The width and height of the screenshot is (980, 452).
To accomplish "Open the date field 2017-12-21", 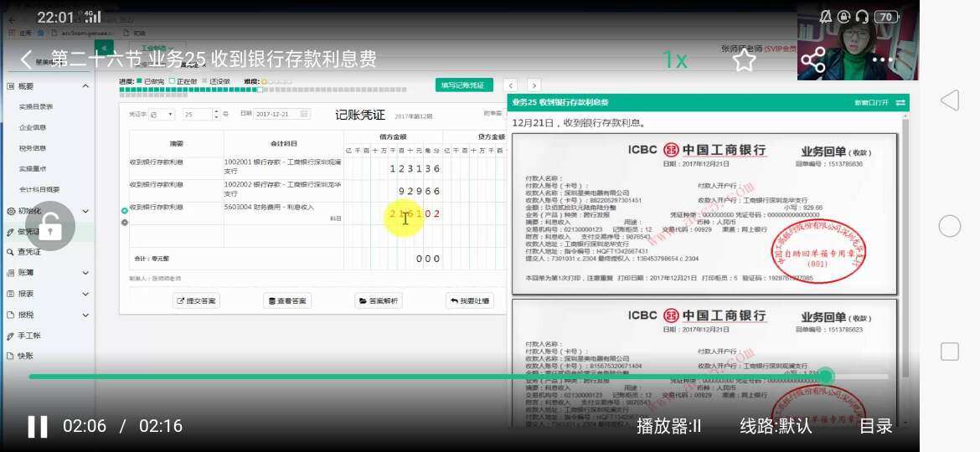I will pyautogui.click(x=282, y=114).
